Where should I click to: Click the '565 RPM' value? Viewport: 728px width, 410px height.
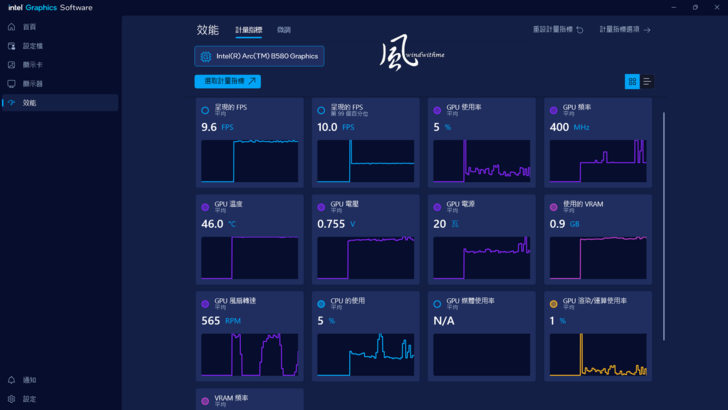click(x=221, y=321)
